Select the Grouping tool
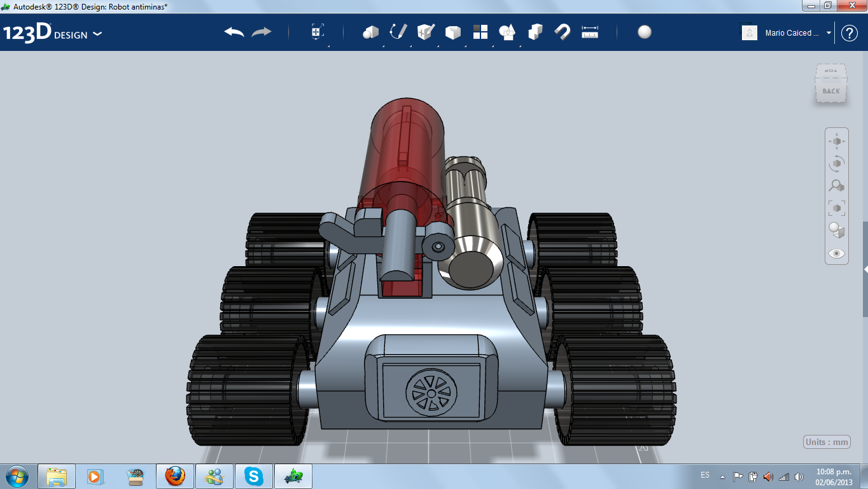 [507, 32]
